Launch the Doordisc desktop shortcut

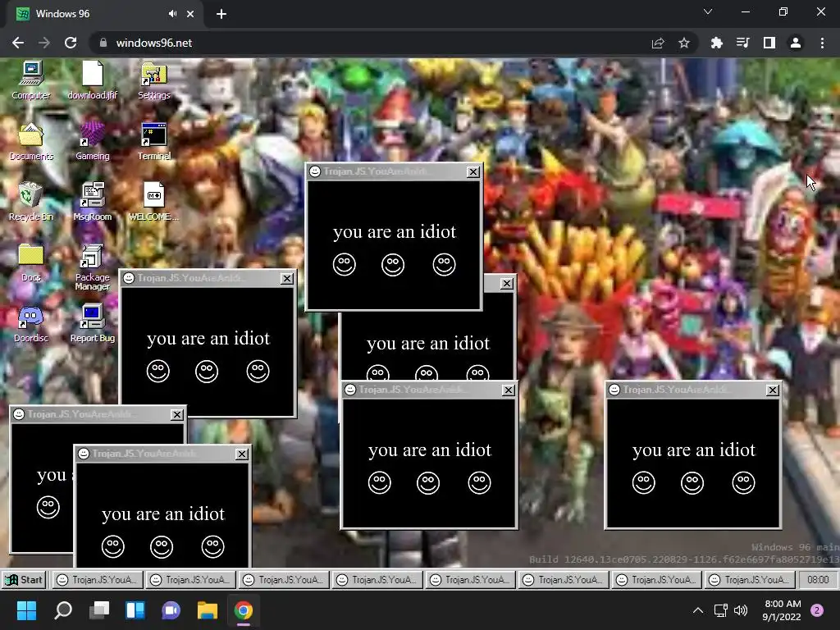[31, 323]
